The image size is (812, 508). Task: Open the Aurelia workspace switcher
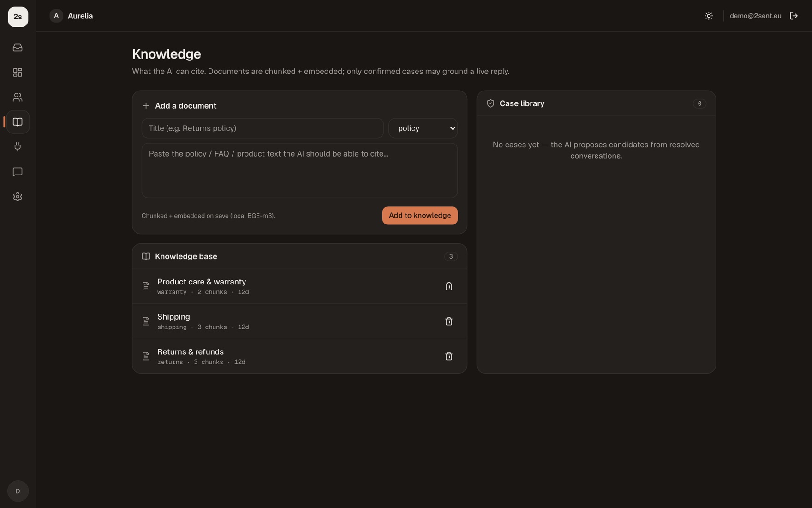72,16
